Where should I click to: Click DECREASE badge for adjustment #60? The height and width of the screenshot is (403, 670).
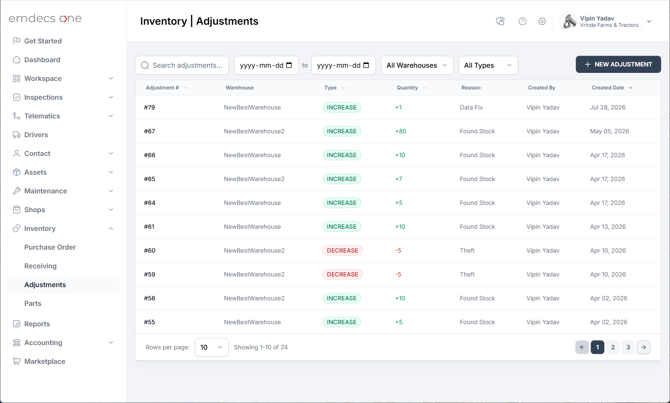(x=342, y=250)
